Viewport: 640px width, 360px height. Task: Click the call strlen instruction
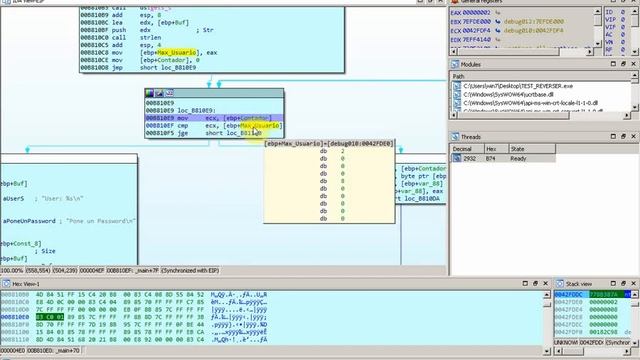121,38
